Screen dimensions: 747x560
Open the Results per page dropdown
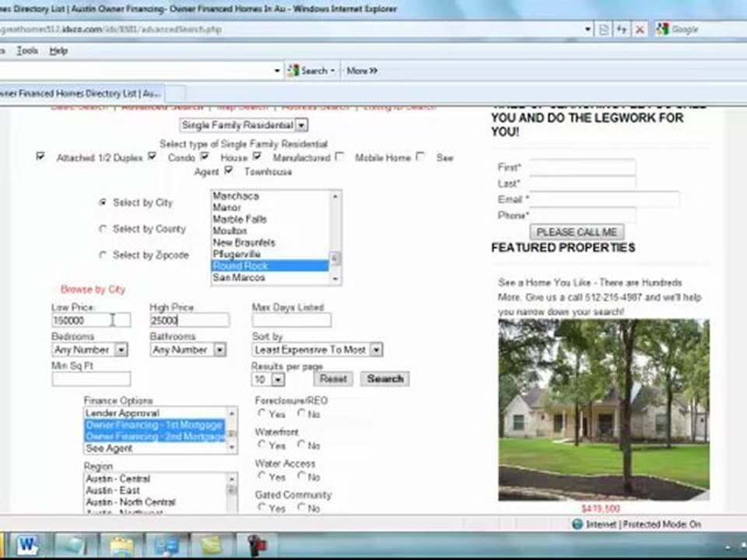(268, 380)
